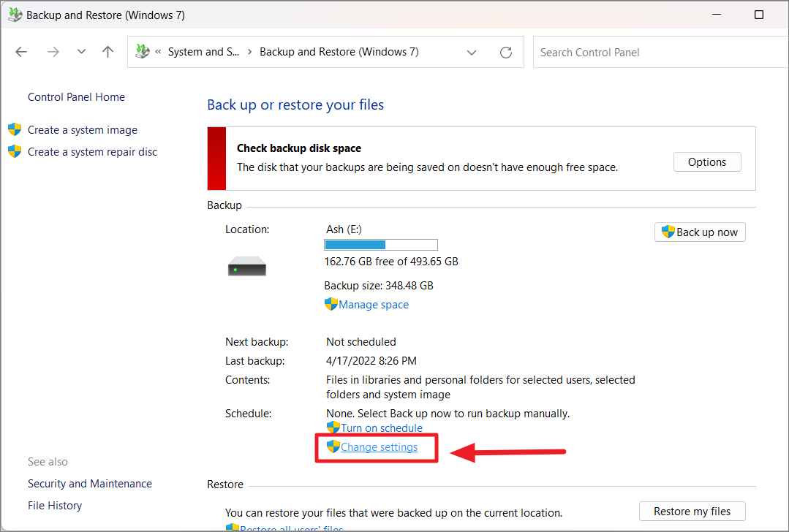Image resolution: width=789 pixels, height=532 pixels.
Task: Click the Up one level arrow
Action: click(108, 52)
